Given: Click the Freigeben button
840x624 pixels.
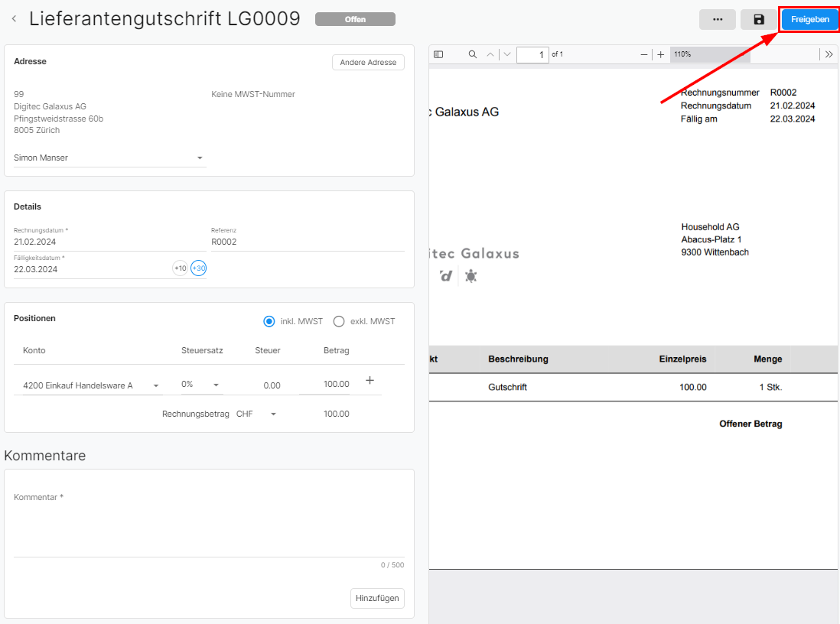Looking at the screenshot, I should (x=809, y=20).
